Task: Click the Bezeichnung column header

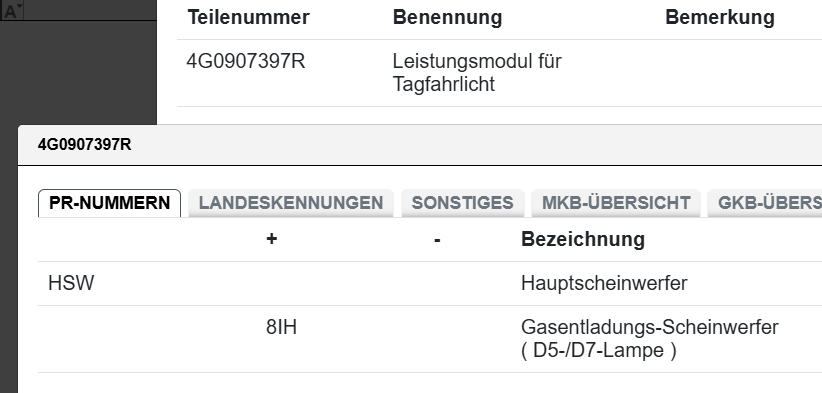Action: pyautogui.click(x=583, y=239)
